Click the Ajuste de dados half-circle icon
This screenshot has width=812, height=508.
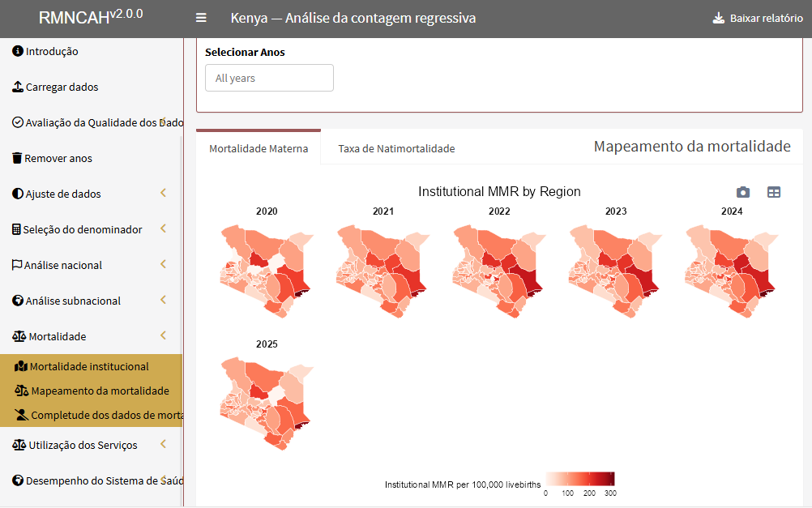(18, 194)
